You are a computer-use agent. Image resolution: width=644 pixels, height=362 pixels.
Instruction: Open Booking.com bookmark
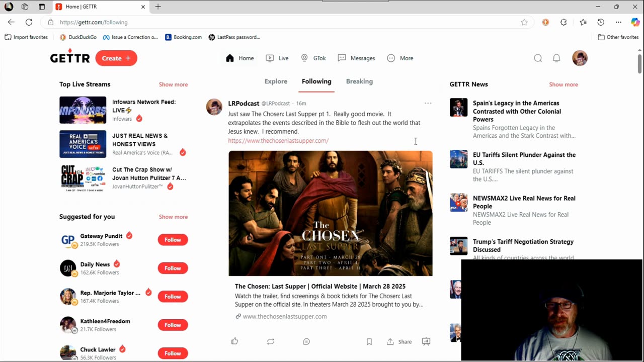(183, 37)
